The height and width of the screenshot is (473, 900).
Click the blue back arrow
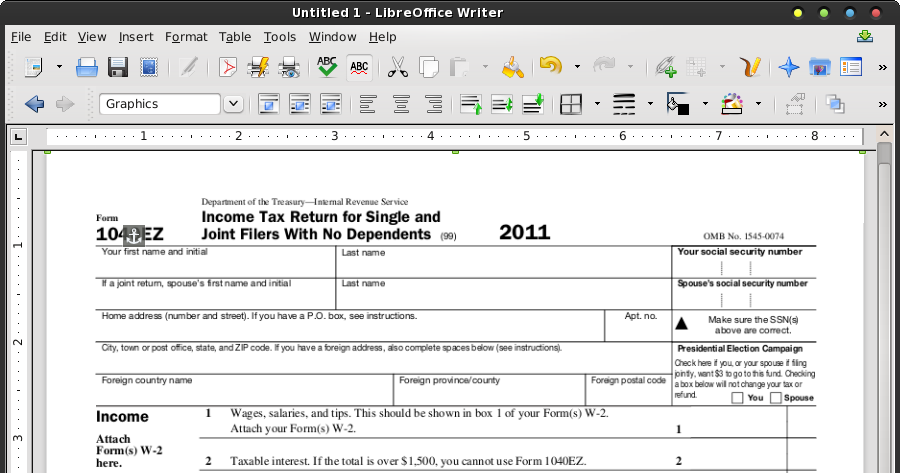(x=34, y=104)
